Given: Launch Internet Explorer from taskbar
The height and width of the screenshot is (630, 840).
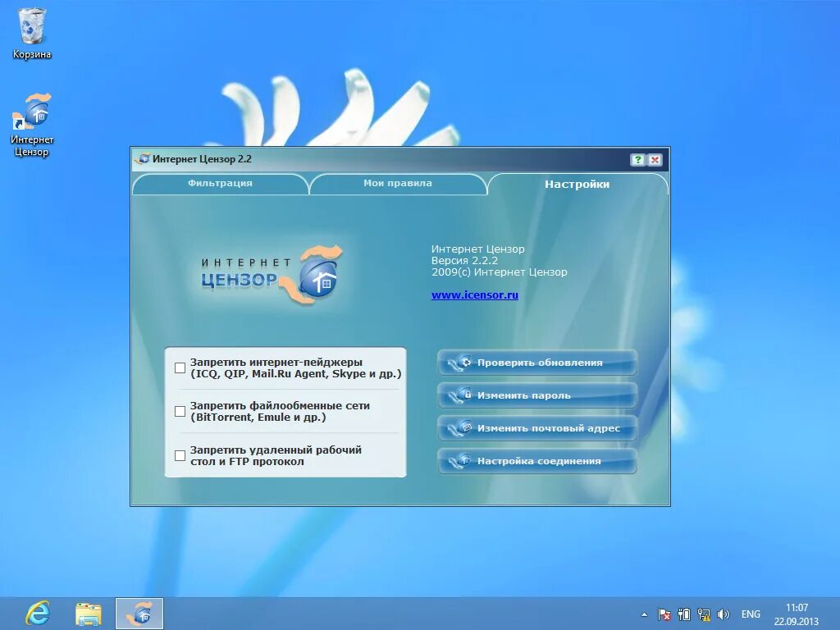Looking at the screenshot, I should pyautogui.click(x=38, y=614).
